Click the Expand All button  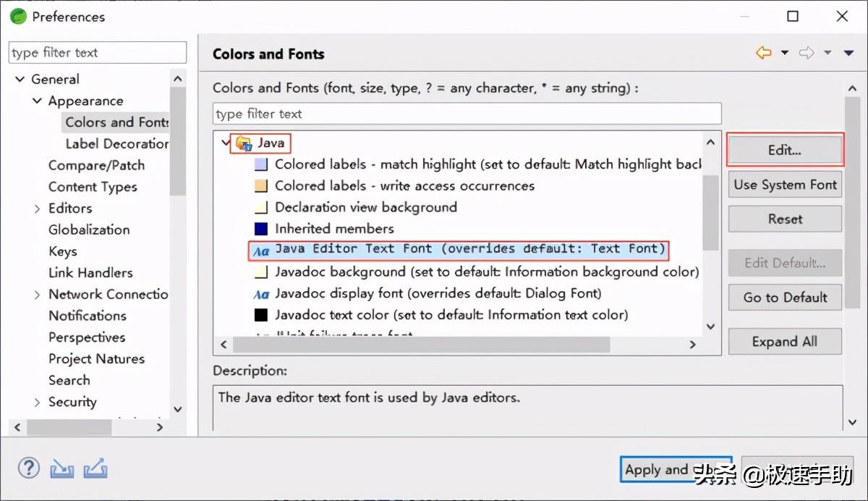click(x=785, y=342)
